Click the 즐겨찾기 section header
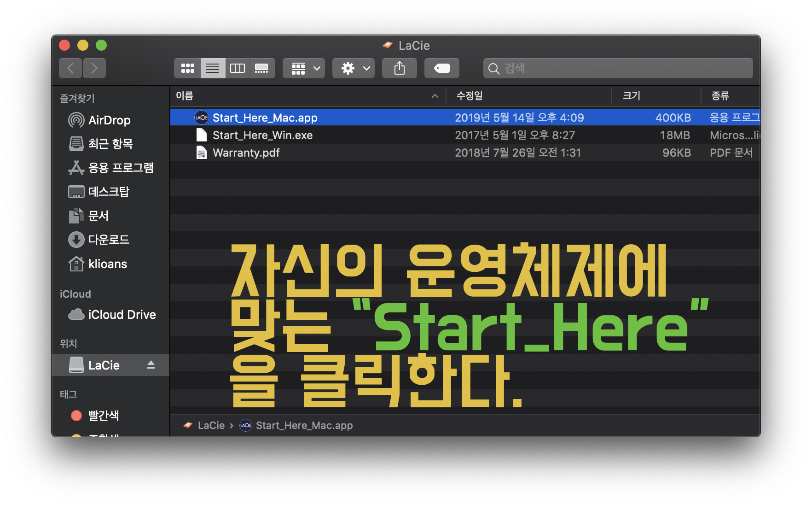The height and width of the screenshot is (505, 812). pos(77,98)
